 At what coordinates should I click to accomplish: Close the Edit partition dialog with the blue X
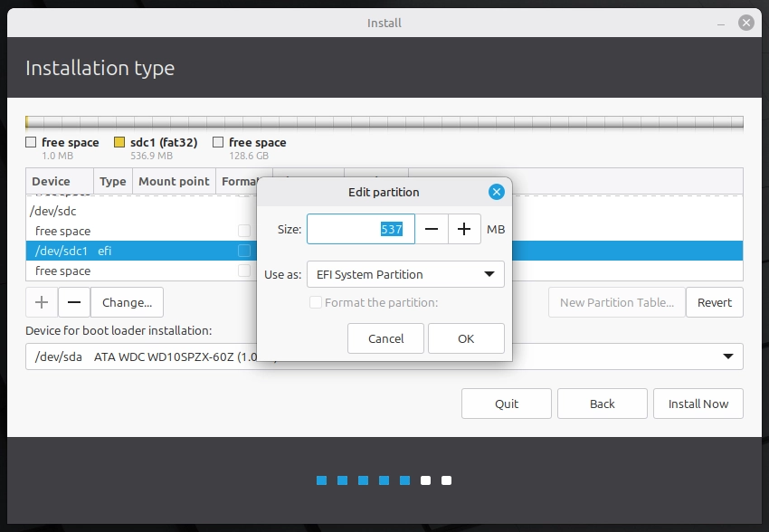click(496, 192)
